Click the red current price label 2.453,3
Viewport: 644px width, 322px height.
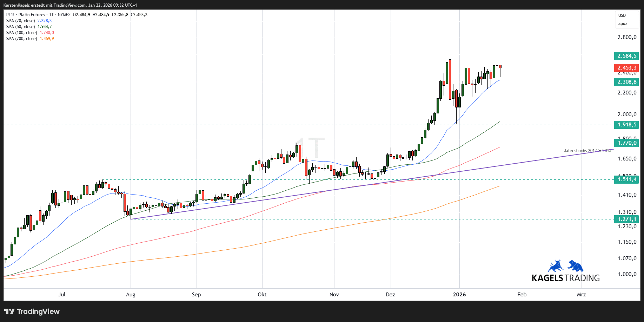coord(626,68)
